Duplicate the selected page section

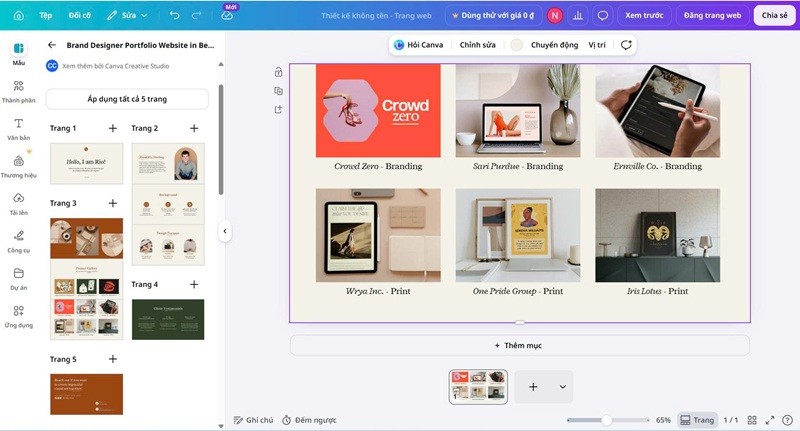pos(278,91)
